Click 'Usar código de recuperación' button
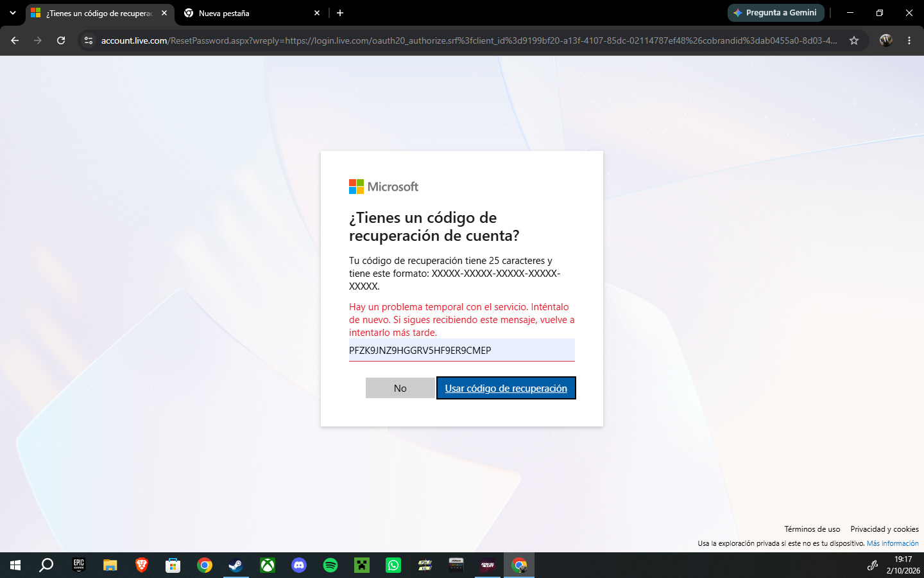This screenshot has width=924, height=578. (506, 388)
